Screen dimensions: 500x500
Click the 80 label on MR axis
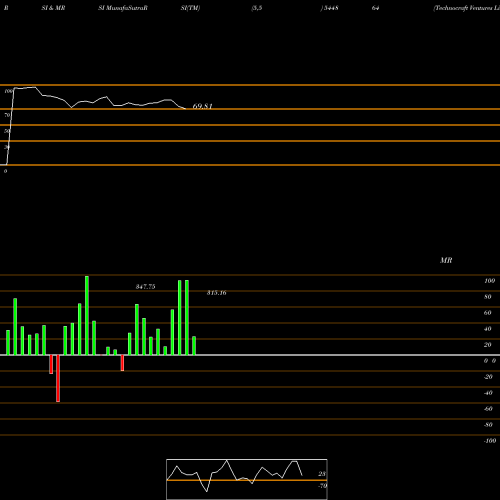[488, 297]
